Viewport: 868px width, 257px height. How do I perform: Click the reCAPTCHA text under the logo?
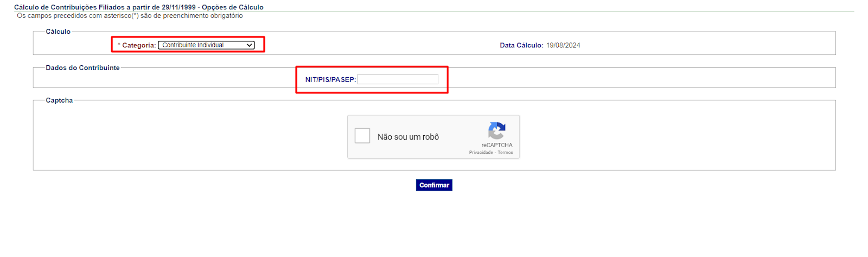point(497,145)
